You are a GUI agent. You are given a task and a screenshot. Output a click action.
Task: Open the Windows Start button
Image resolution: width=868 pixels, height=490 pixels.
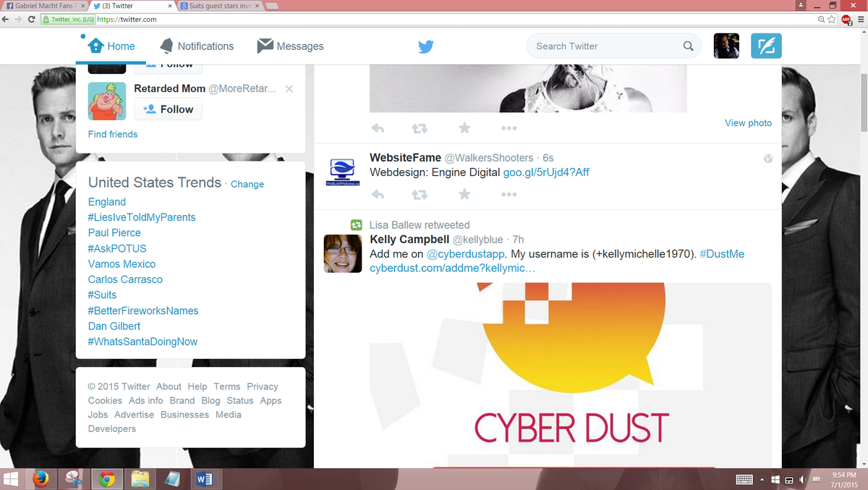(x=11, y=479)
